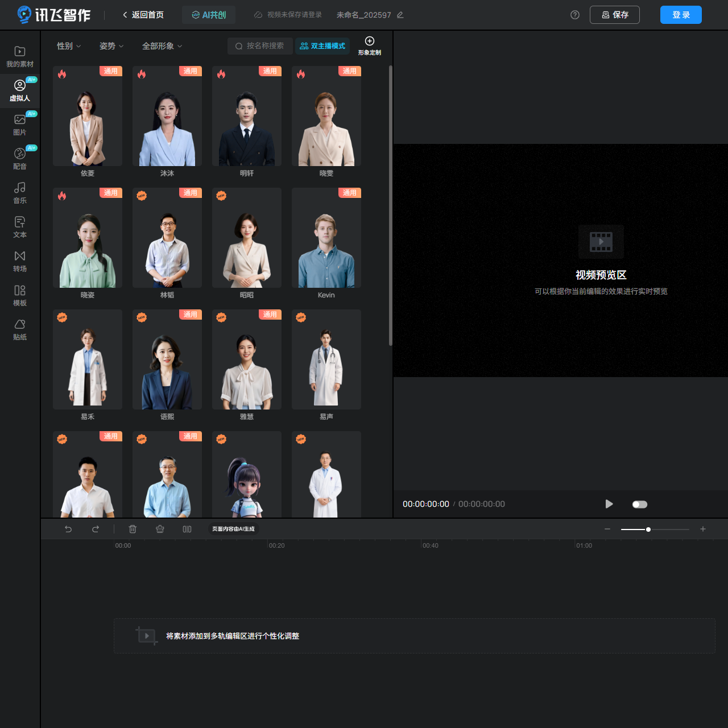Click the blue 登录 login button
Screen dimensions: 728x728
(x=681, y=15)
